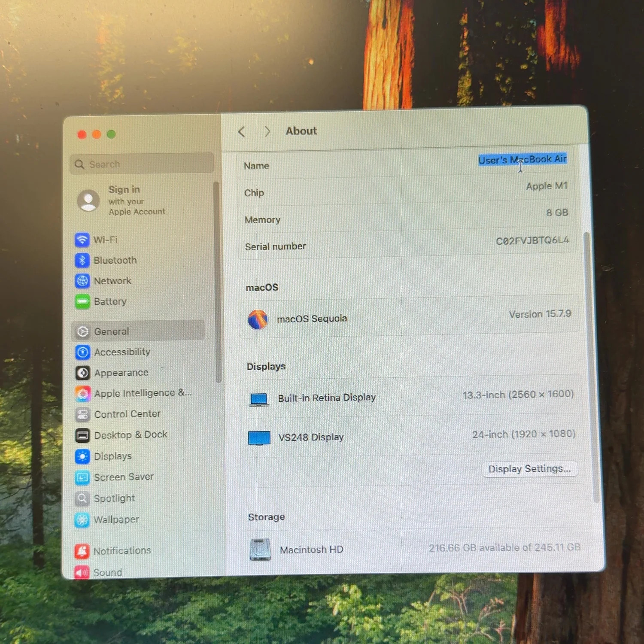Click 216.66 GB available of 245.11 GB

pyautogui.click(x=504, y=547)
